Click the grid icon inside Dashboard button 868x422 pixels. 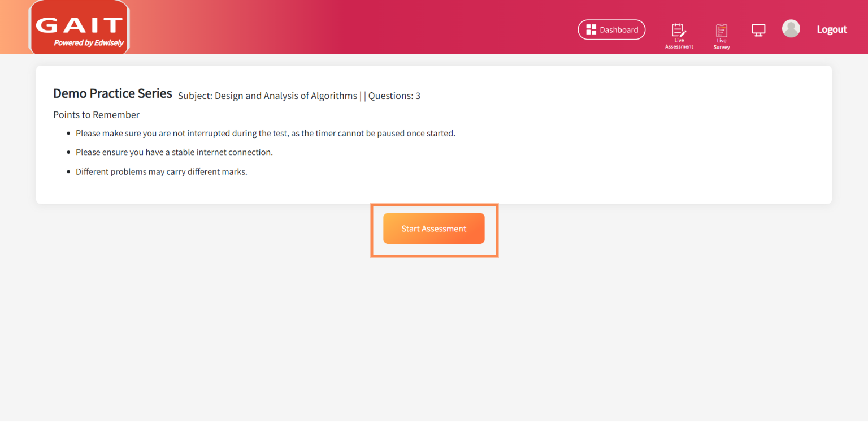(591, 29)
